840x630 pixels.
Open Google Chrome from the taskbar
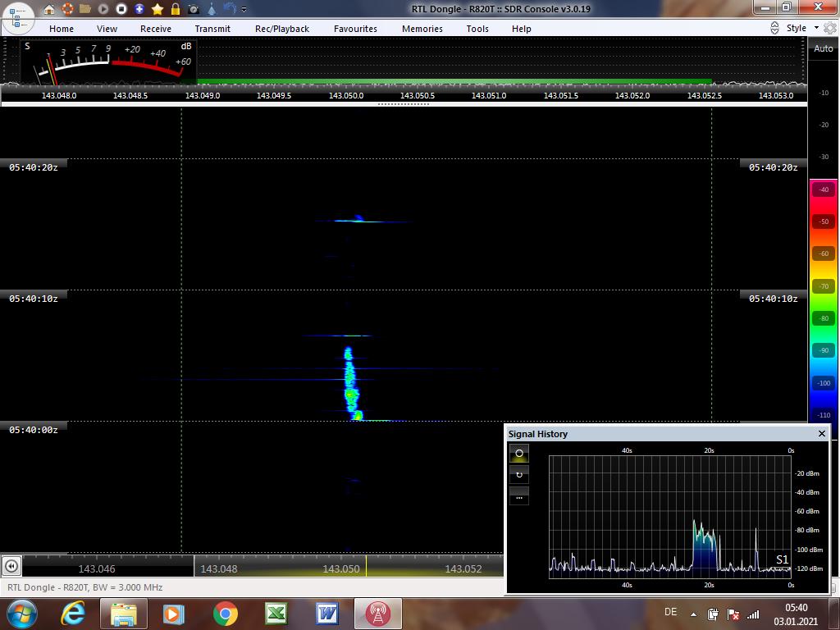pyautogui.click(x=225, y=614)
